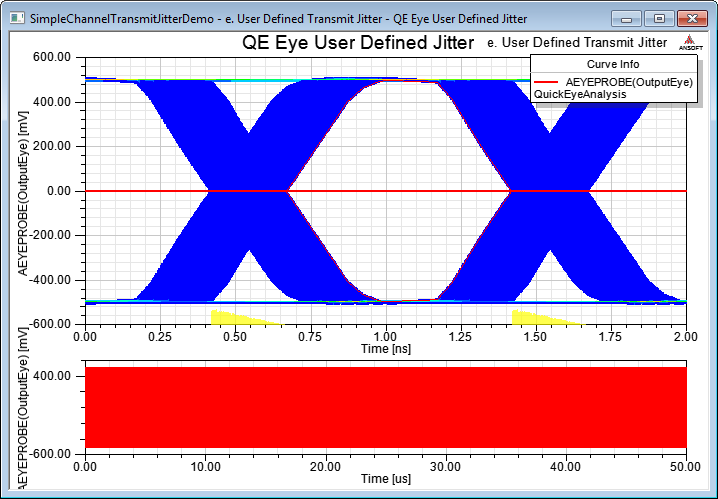Click the 20.00 us tick label on lower plot

pyautogui.click(x=326, y=467)
